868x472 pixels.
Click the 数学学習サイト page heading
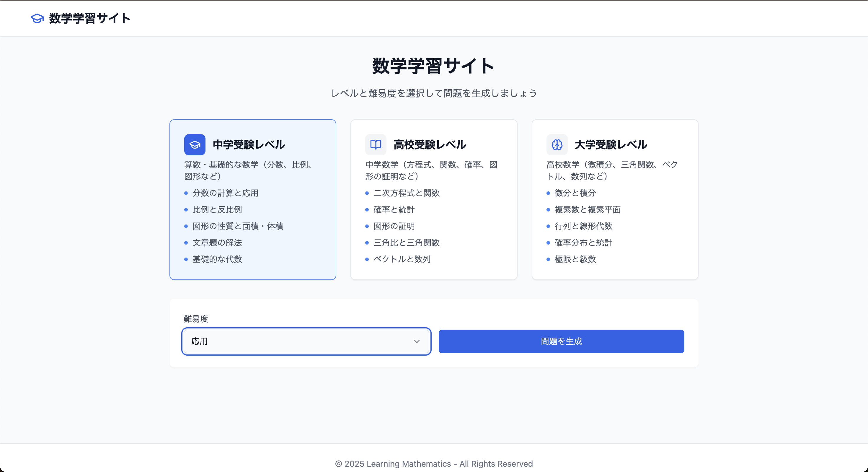point(434,66)
